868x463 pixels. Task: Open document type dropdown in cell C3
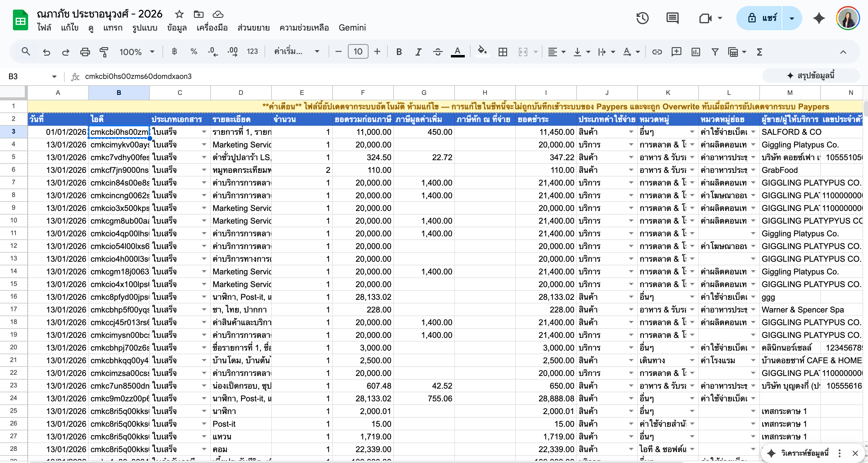204,132
